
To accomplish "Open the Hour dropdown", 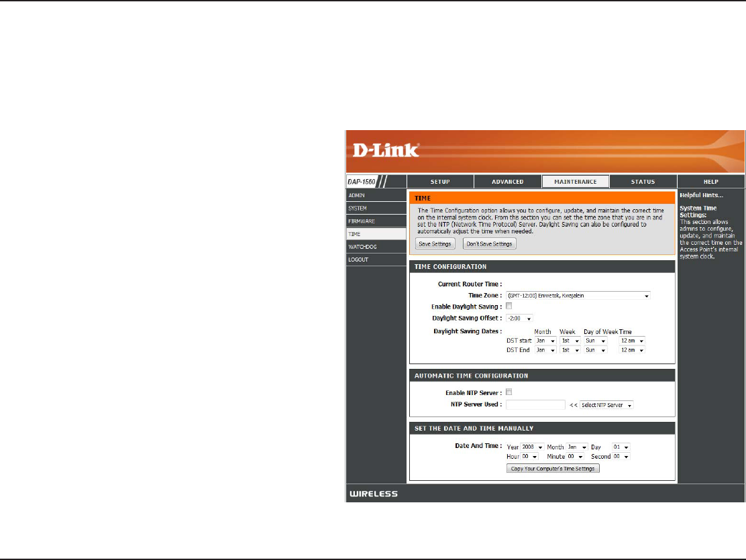I will pos(529,457).
